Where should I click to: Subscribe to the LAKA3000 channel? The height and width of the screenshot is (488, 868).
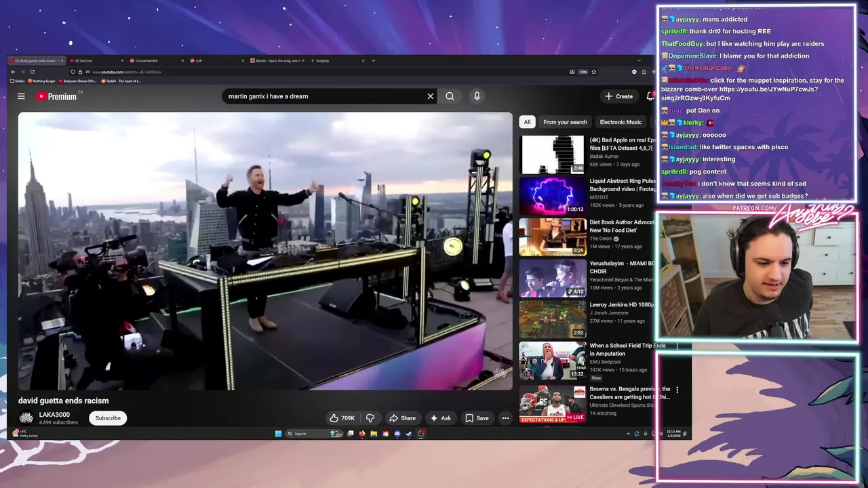click(x=108, y=418)
